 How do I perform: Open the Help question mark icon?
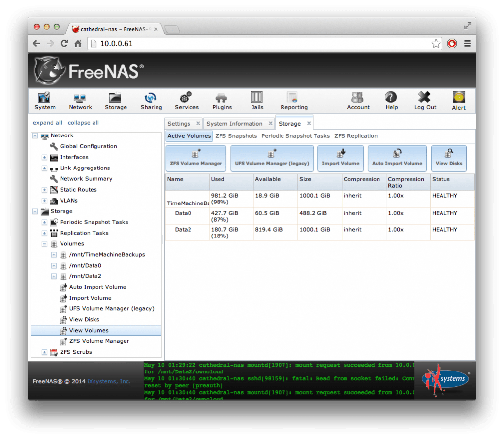click(x=391, y=101)
